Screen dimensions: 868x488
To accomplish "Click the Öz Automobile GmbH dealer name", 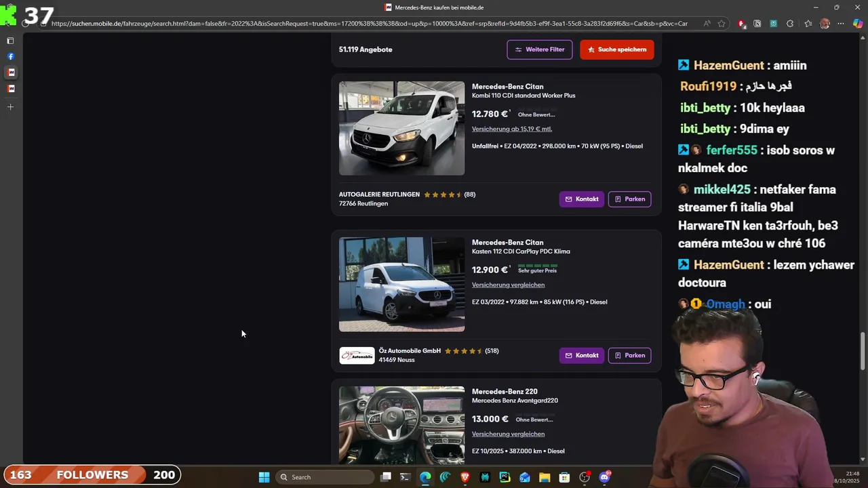I will point(410,351).
